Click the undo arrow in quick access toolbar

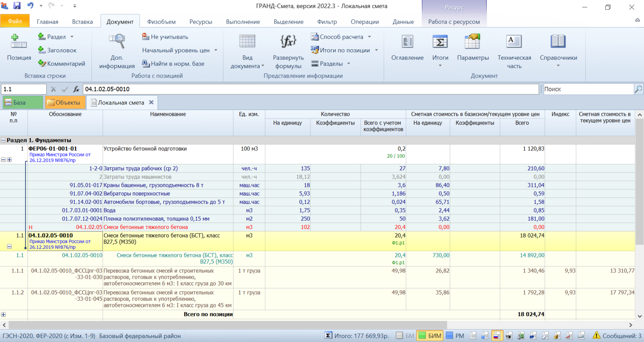click(x=30, y=6)
